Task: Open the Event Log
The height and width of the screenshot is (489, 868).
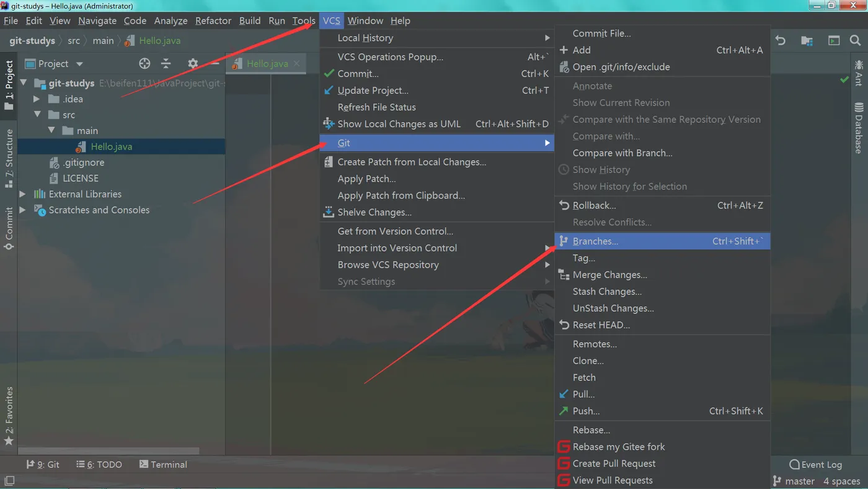Action: click(815, 464)
